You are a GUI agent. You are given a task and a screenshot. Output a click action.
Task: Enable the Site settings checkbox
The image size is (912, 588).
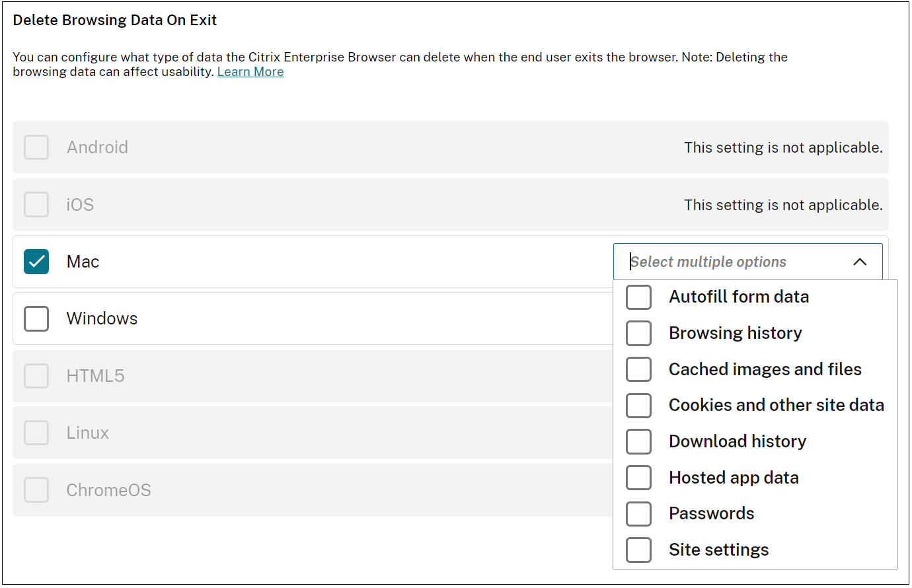pyautogui.click(x=638, y=550)
